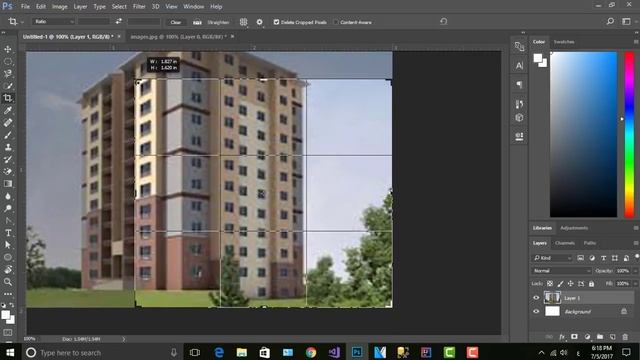640x360 pixels.
Task: Delete layer with trash icon
Action: tap(625, 337)
